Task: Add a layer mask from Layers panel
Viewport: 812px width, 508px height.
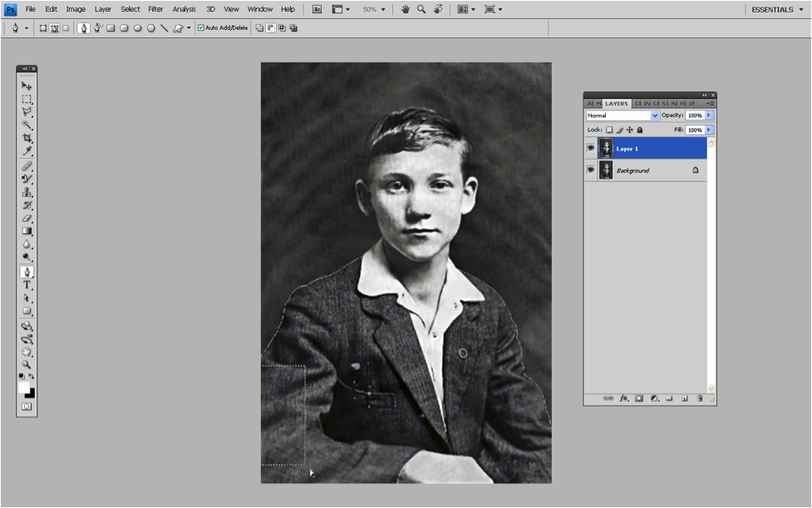Action: click(639, 399)
